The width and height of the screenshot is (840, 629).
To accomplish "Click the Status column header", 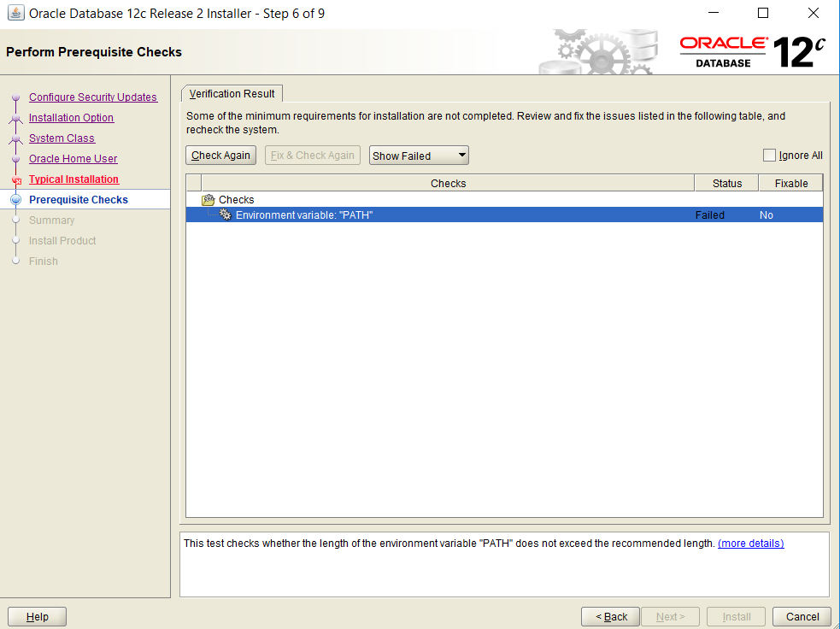I will 726,183.
